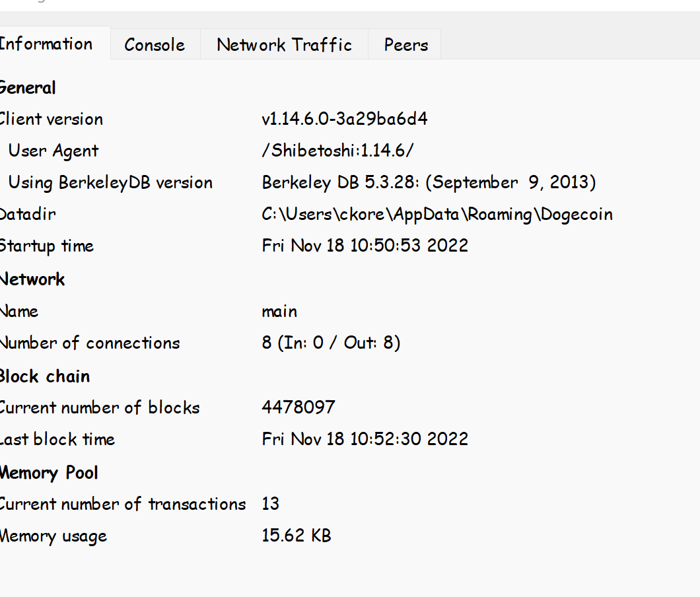Viewport: 700px width, 597px height.
Task: Click the General section heading
Action: [28, 87]
